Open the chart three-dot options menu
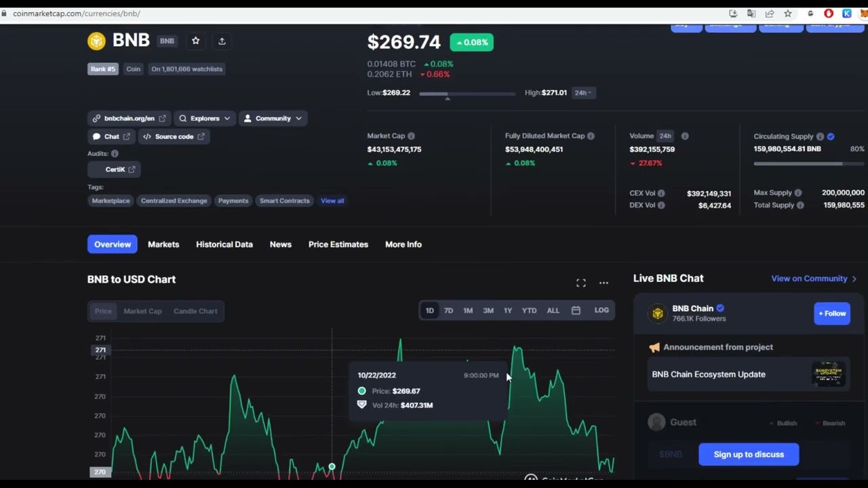868x488 pixels. pyautogui.click(x=604, y=283)
